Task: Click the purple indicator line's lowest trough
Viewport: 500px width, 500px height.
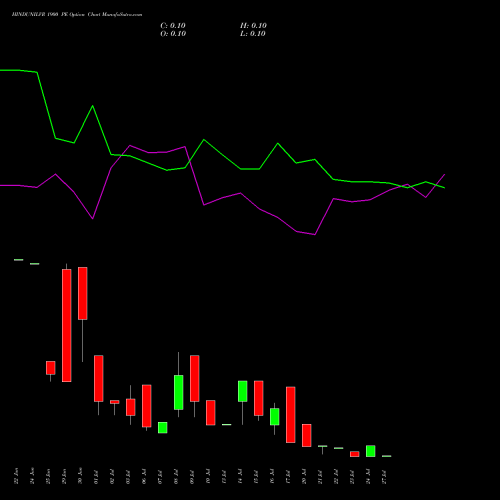Action: coord(315,234)
